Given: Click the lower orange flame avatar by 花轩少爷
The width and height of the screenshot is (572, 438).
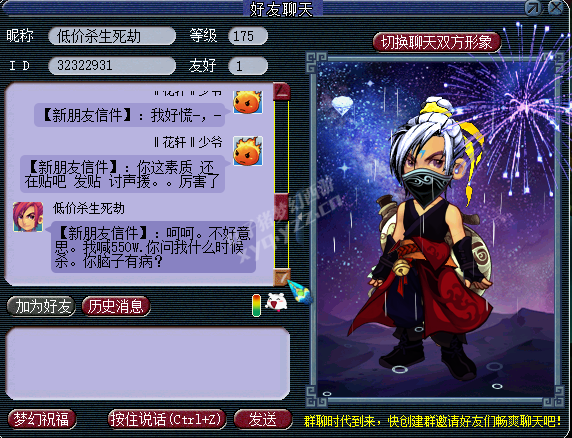Looking at the screenshot, I should click(248, 151).
